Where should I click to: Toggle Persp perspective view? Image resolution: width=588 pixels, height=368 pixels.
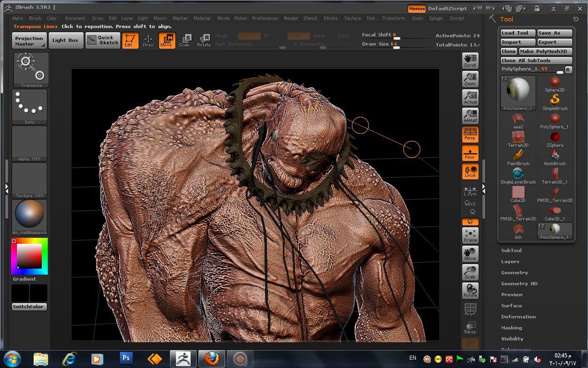point(470,134)
